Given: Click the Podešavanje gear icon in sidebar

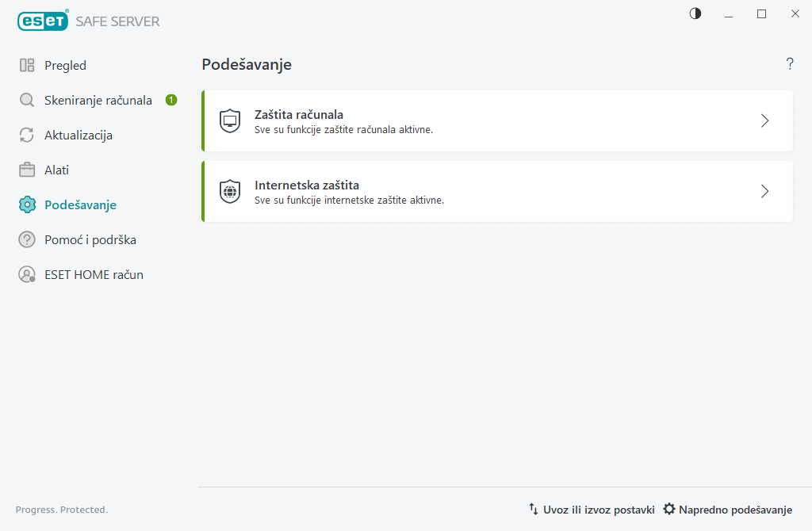Looking at the screenshot, I should (27, 205).
